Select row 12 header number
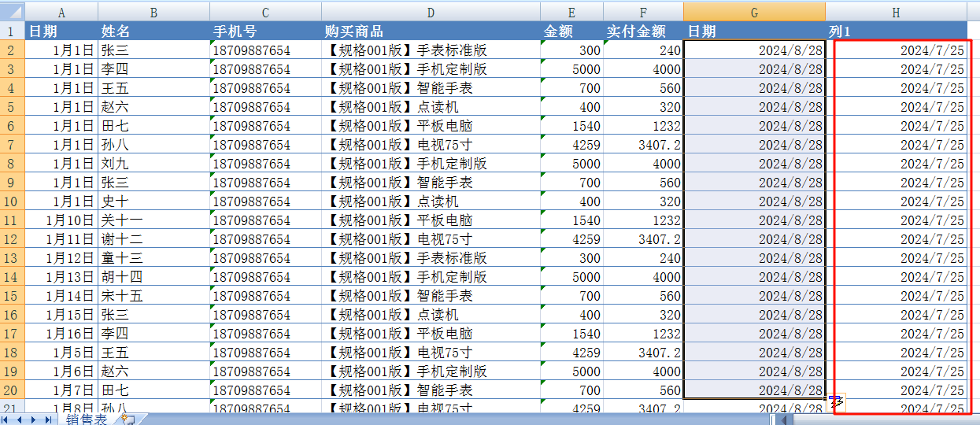Viewport: 980px width, 425px height. click(x=13, y=239)
